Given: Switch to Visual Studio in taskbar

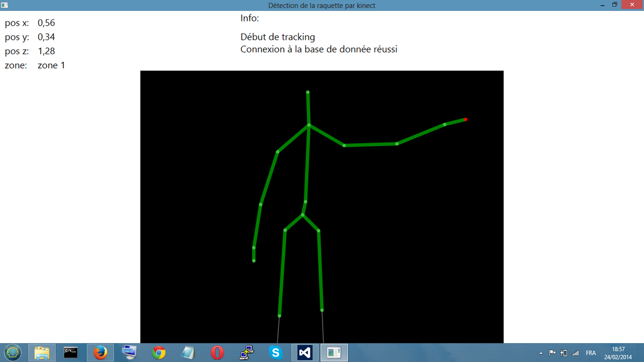Looking at the screenshot, I should [x=305, y=352].
